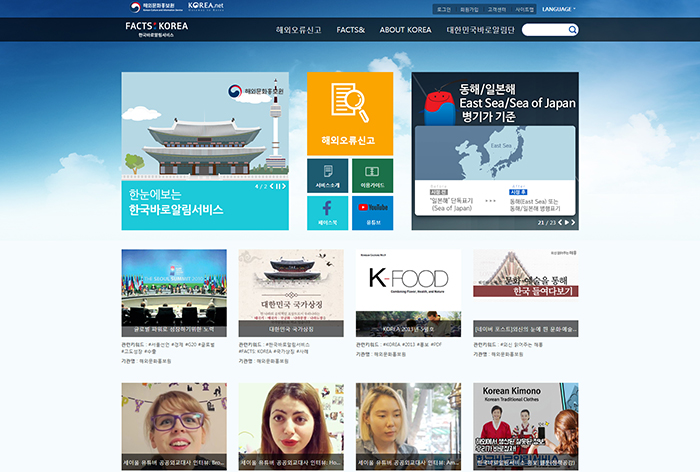Open the 해외오류신고 menu

(298, 30)
